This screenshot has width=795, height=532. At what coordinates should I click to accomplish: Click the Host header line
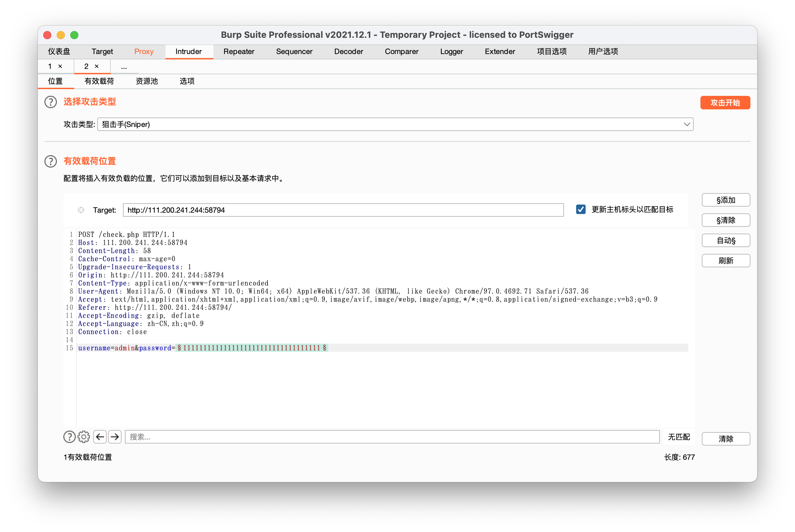[133, 243]
